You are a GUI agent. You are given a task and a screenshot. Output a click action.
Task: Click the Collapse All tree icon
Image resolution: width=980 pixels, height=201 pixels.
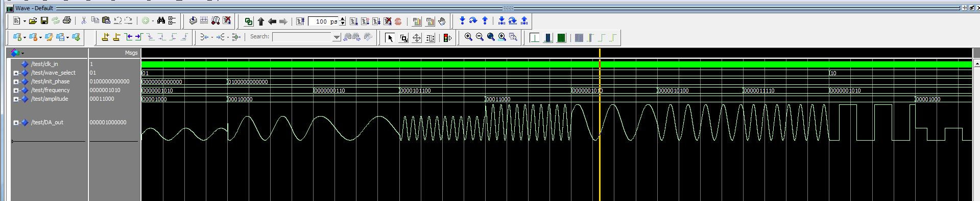(172, 21)
